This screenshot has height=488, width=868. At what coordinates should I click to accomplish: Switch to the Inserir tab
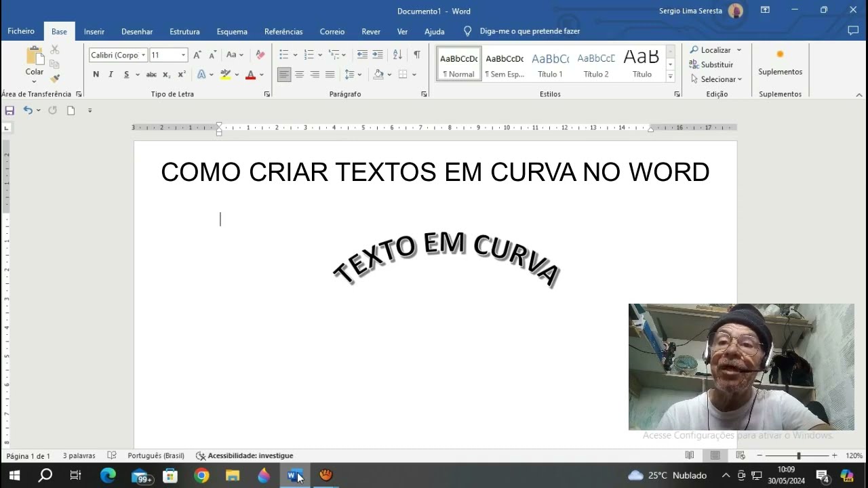pos(94,31)
